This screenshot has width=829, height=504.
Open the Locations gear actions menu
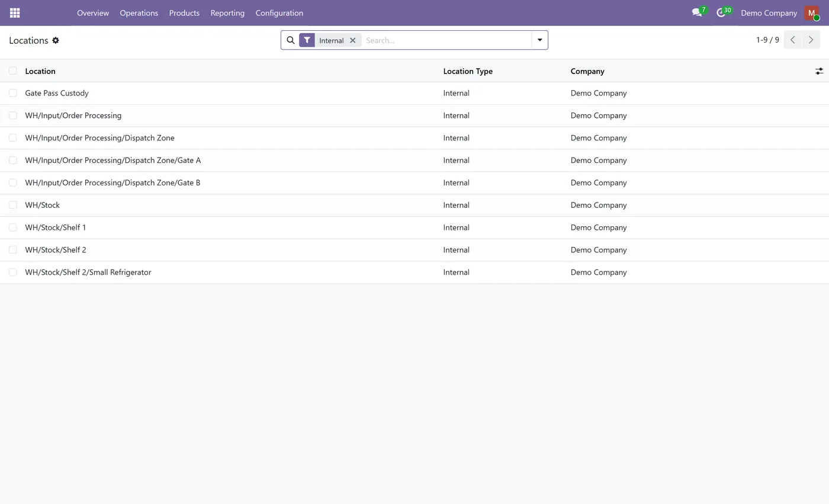pyautogui.click(x=56, y=40)
